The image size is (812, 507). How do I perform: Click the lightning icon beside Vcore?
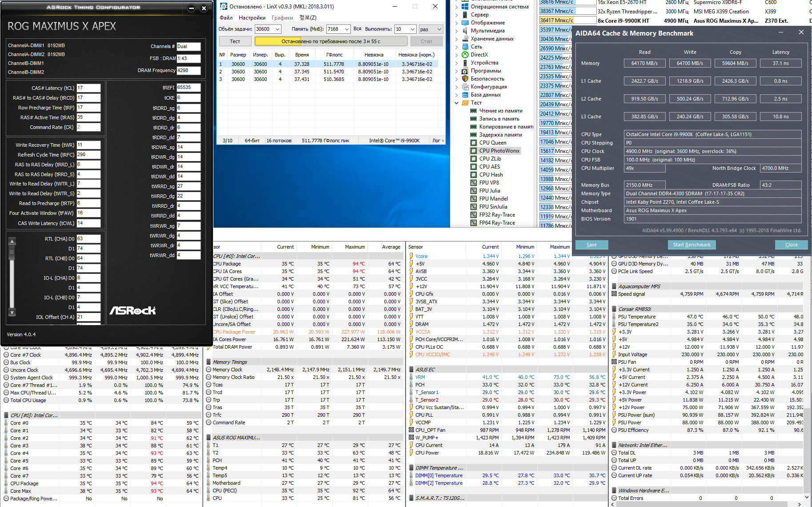point(411,256)
